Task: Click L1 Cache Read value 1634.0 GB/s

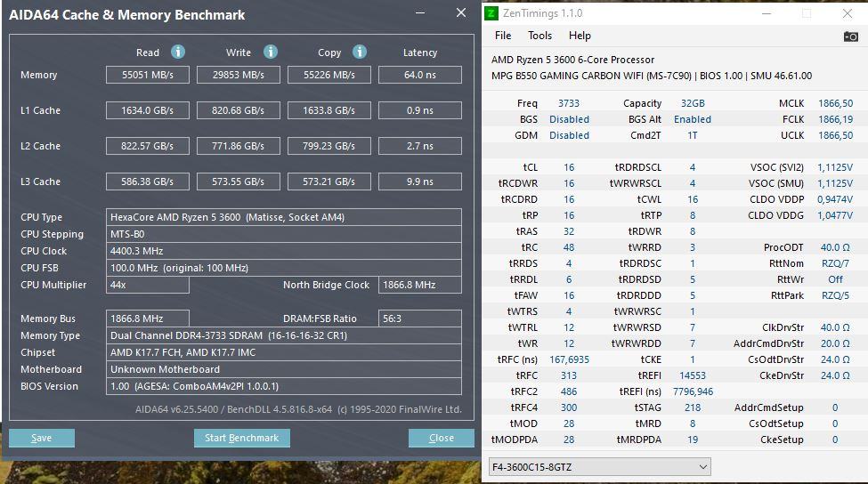Action: [x=148, y=110]
